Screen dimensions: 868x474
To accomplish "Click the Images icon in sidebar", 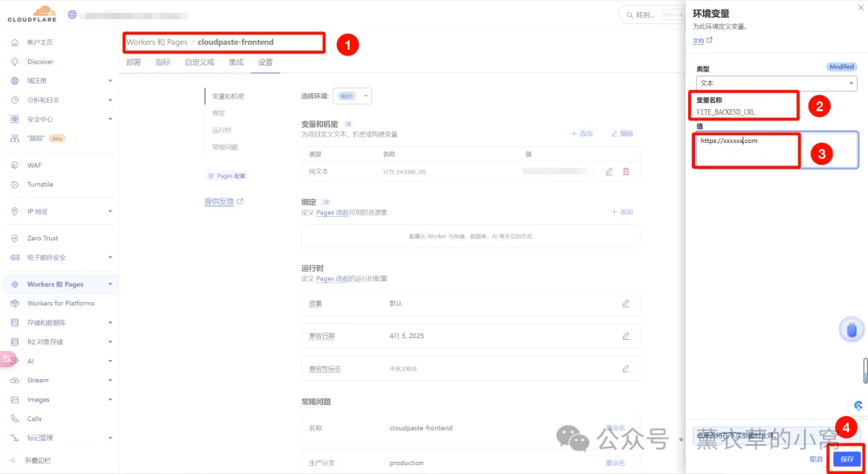I will click(x=15, y=399).
